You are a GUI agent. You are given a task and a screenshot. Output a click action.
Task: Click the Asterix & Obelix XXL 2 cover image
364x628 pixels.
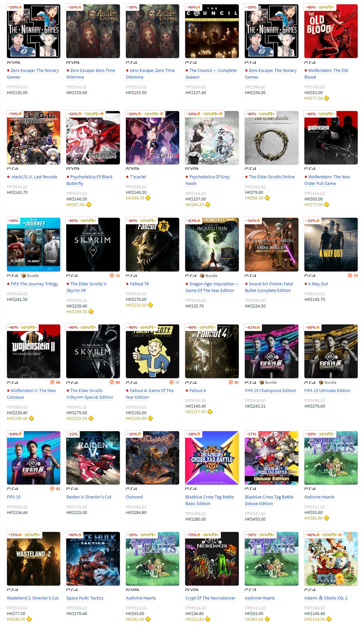pyautogui.click(x=331, y=559)
